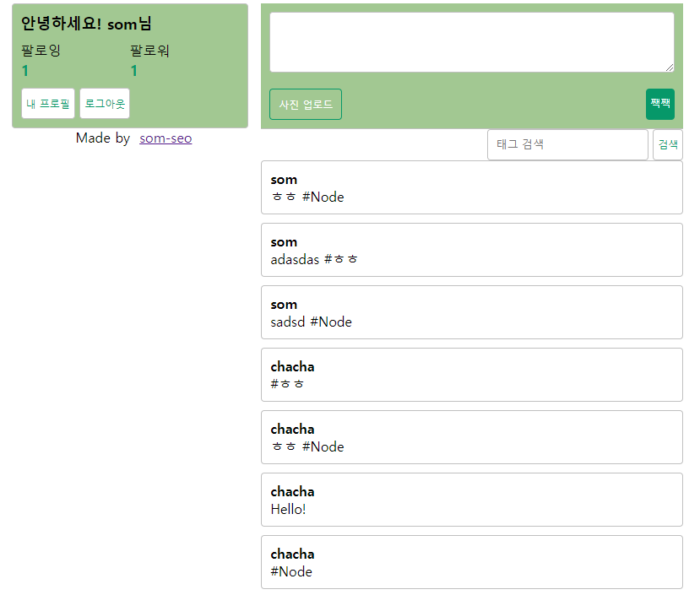Open #Node tag in sadsd post
The image size is (700, 595).
(x=330, y=322)
